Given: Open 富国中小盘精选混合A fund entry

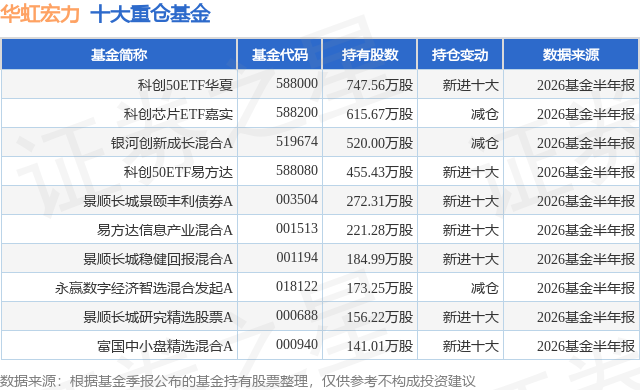Looking at the screenshot, I should click(x=165, y=346).
